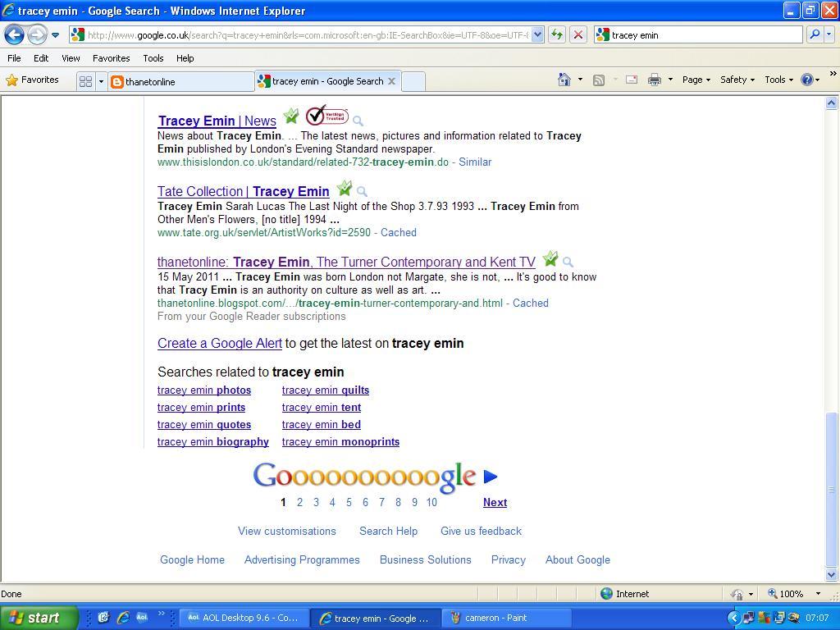Expand the Print options dropdown arrow
The height and width of the screenshot is (630, 840).
coord(670,80)
